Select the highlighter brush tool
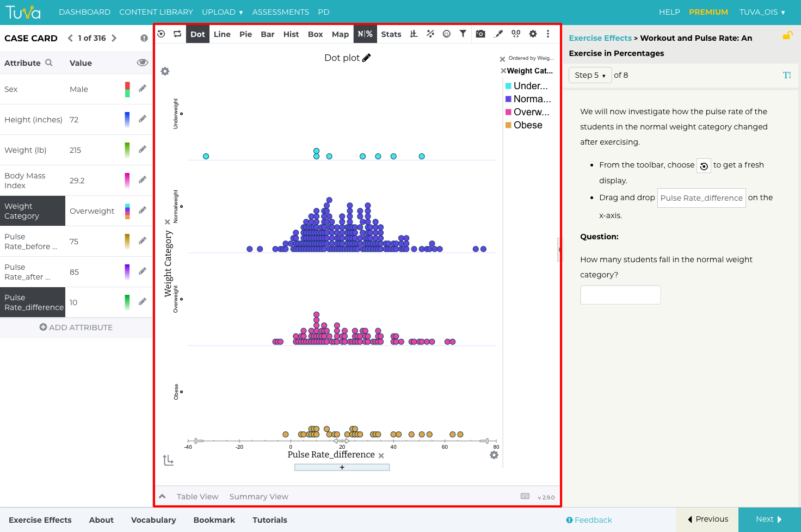The width and height of the screenshot is (801, 532). (x=498, y=34)
